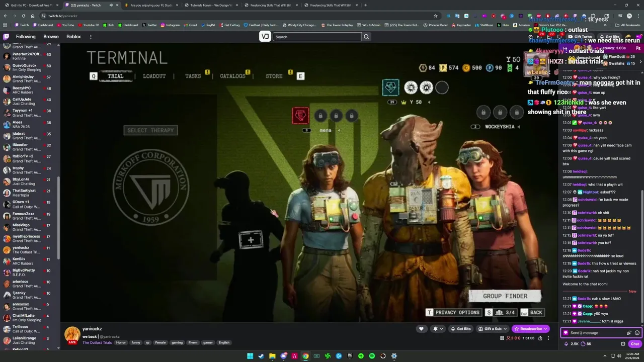The width and height of the screenshot is (644, 362).
Task: Open Discord from the taskbar
Action: [x=283, y=356]
